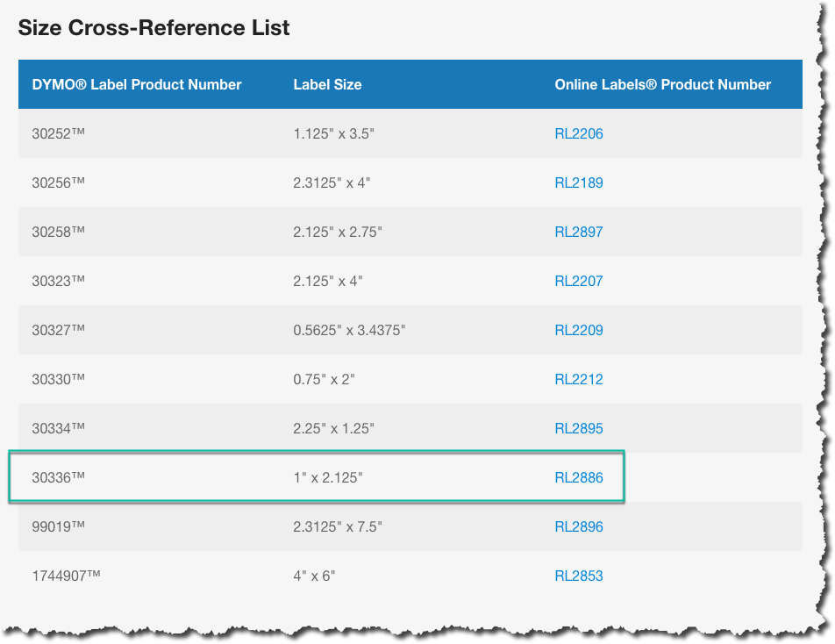Click the DYMO Label Product Number header
835x644 pixels.
137,85
